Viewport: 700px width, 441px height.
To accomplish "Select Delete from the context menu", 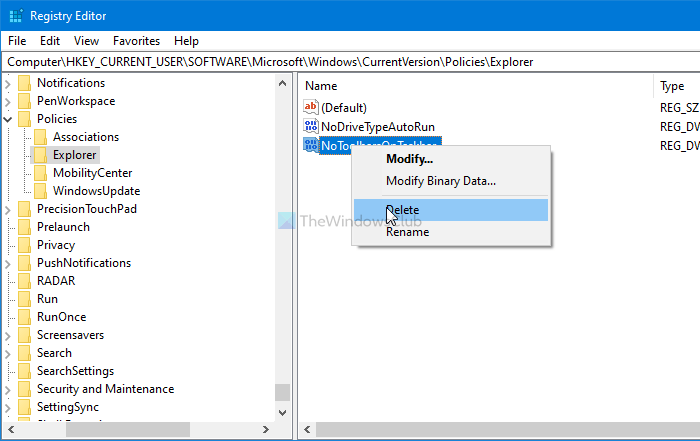I will (451, 210).
